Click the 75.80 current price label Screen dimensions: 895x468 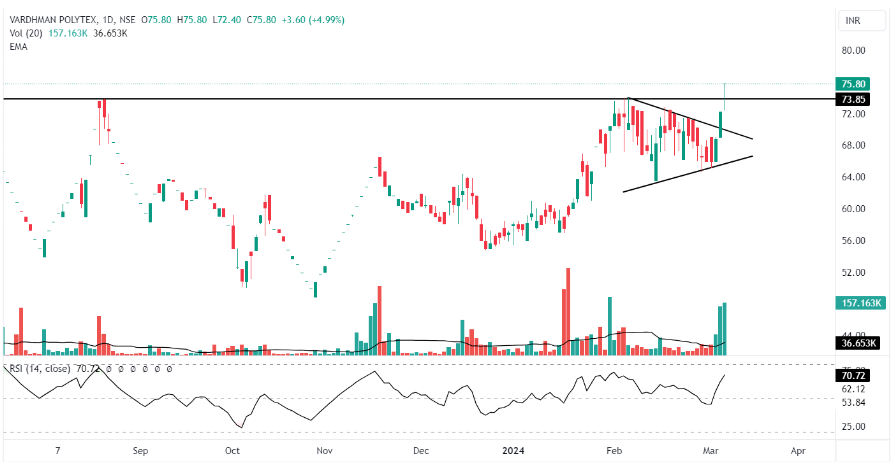[853, 85]
